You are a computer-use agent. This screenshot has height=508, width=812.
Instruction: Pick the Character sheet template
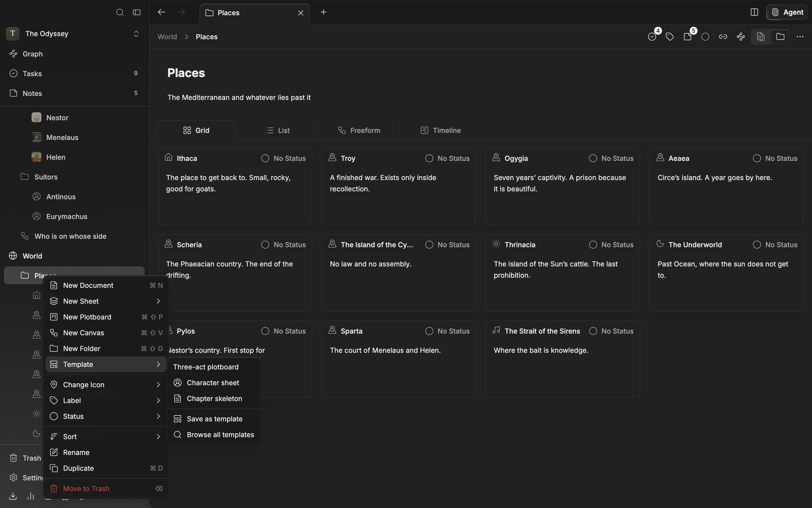click(x=214, y=383)
